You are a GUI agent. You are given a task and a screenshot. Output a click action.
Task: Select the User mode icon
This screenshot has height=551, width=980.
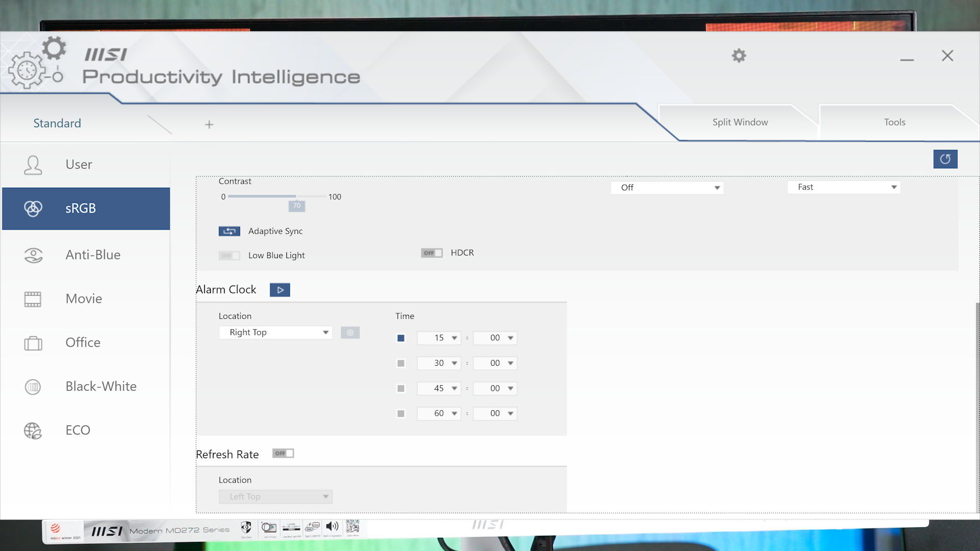coord(33,165)
